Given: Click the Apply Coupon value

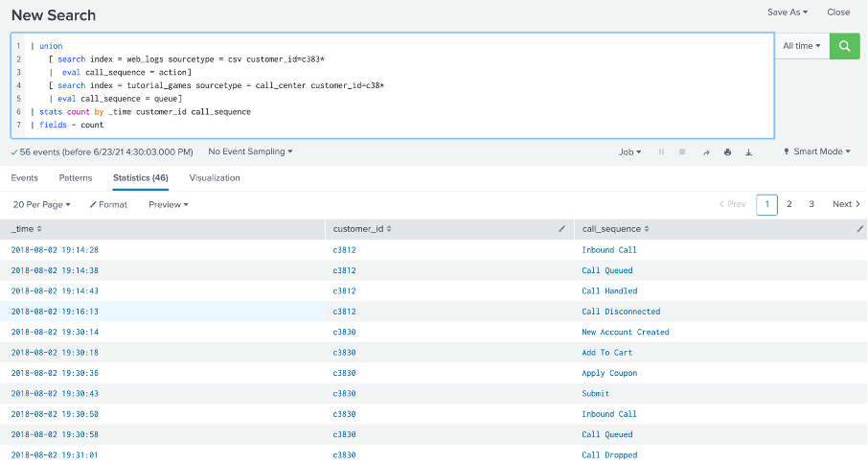Looking at the screenshot, I should coord(609,373).
